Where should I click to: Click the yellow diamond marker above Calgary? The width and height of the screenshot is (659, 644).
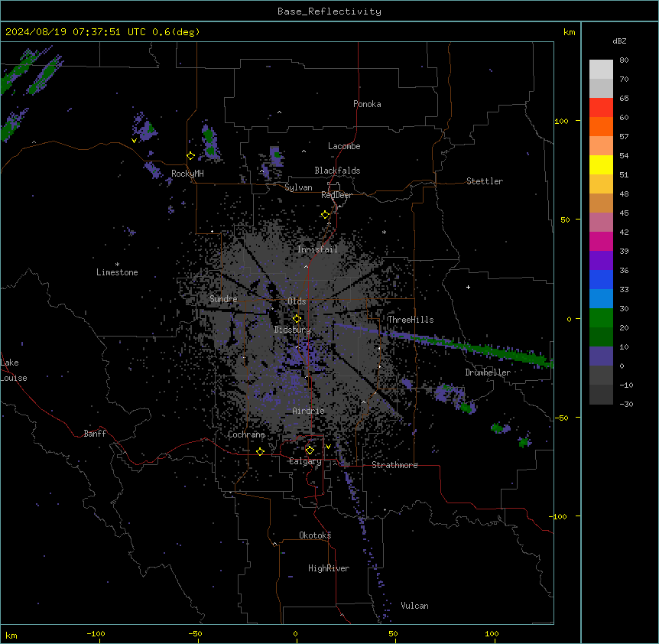click(310, 450)
